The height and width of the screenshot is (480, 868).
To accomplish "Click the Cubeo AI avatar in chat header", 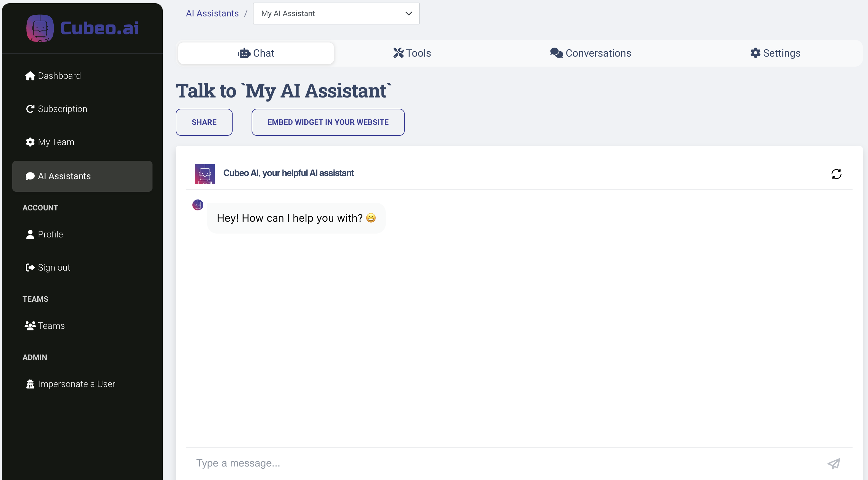I will click(205, 173).
